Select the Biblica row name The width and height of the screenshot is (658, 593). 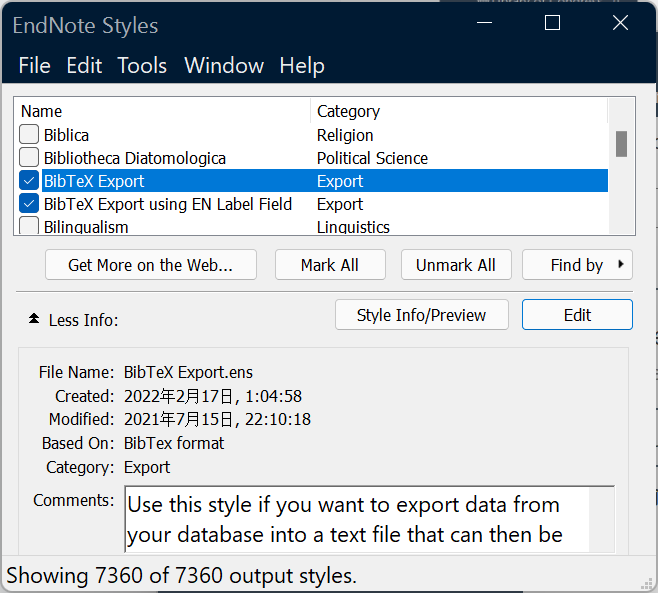(66, 135)
